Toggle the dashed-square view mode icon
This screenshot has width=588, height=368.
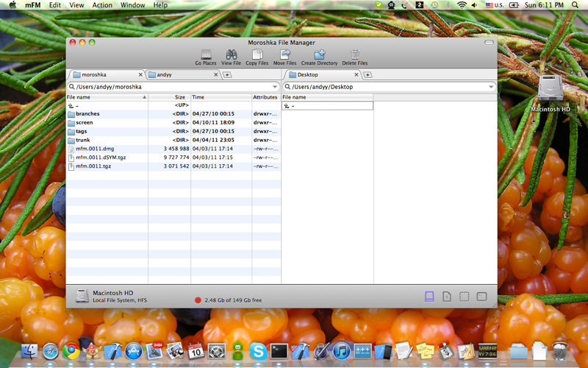(x=465, y=296)
